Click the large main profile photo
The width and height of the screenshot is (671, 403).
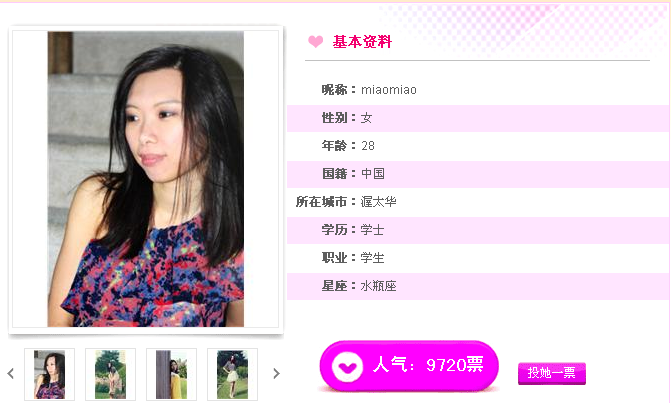point(145,179)
